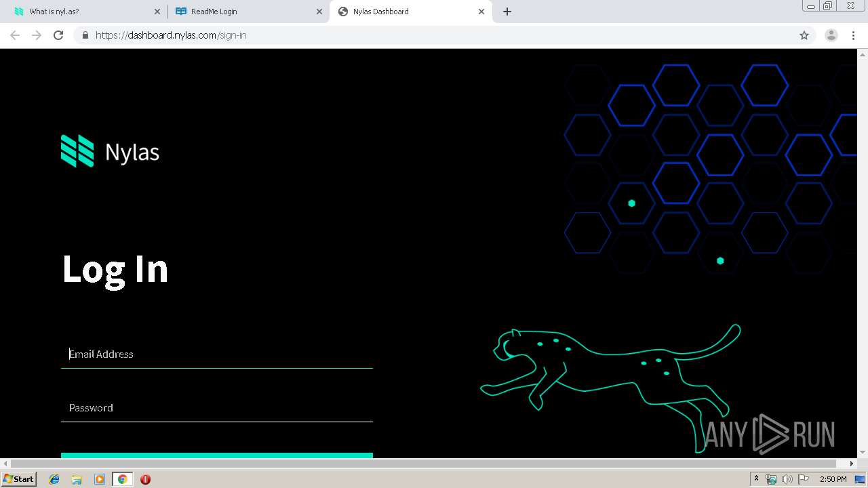The image size is (868, 488).
Task: Close the Nylas Dashboard tab
Action: (481, 12)
